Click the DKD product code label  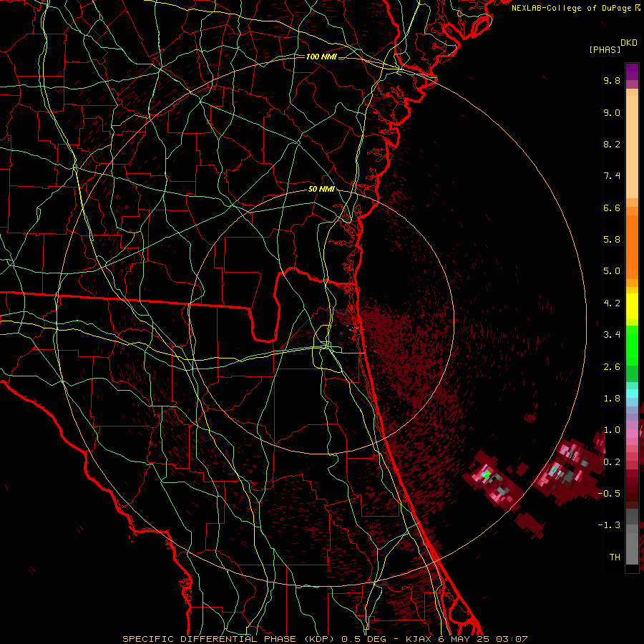[x=628, y=43]
